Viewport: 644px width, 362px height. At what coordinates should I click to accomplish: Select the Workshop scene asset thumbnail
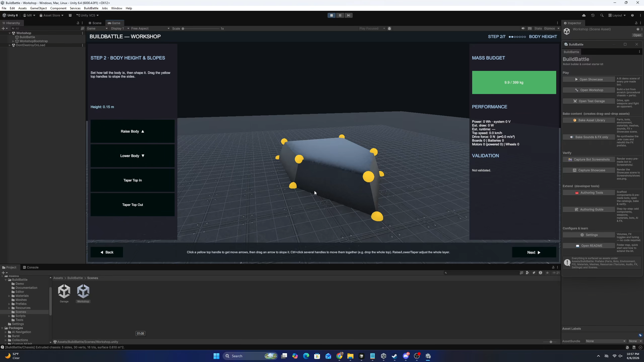pyautogui.click(x=83, y=291)
